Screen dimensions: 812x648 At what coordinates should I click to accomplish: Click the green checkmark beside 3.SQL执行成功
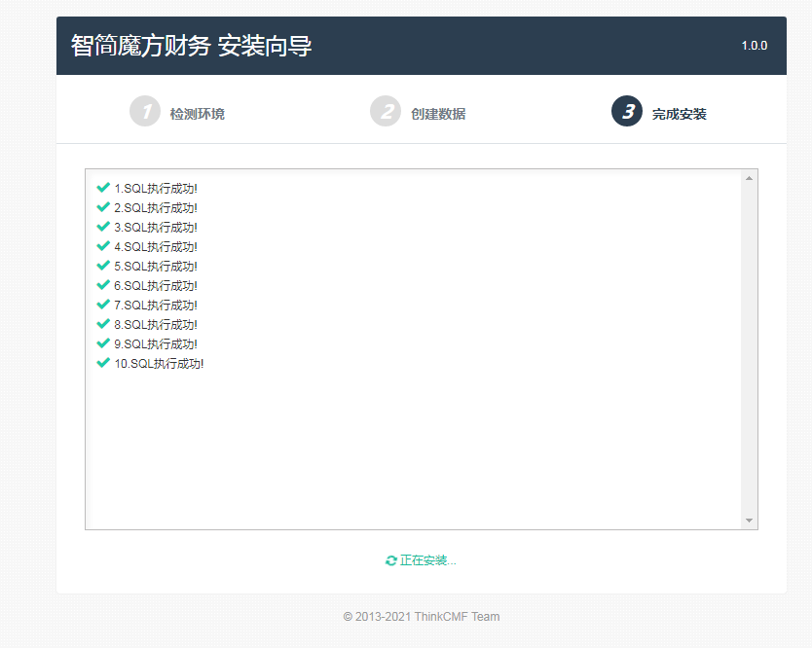[103, 227]
